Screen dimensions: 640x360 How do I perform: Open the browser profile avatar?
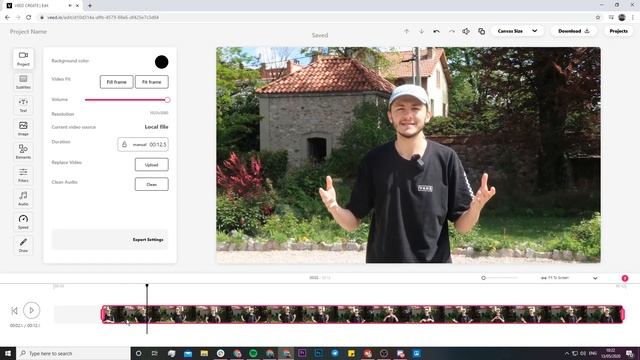pyautogui.click(x=622, y=18)
